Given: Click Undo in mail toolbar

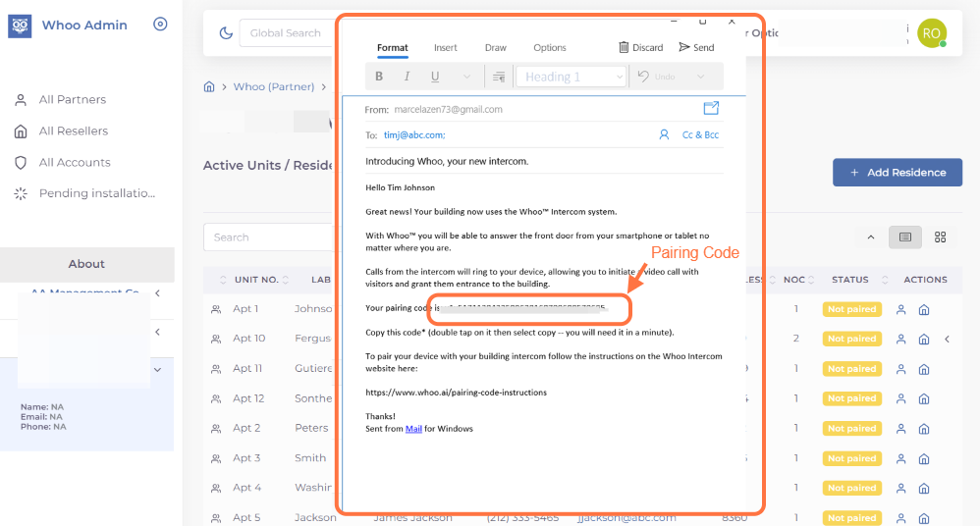Looking at the screenshot, I should click(x=656, y=77).
